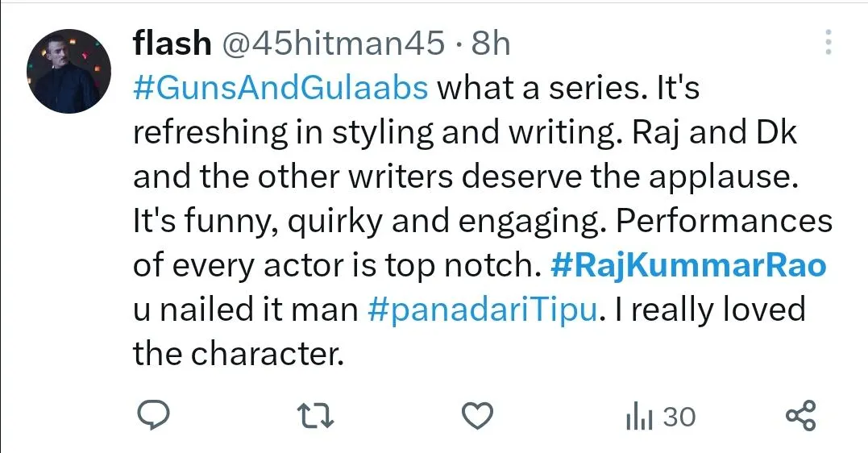Open the @45hitman45 handle link
868x453 pixels.
333,43
